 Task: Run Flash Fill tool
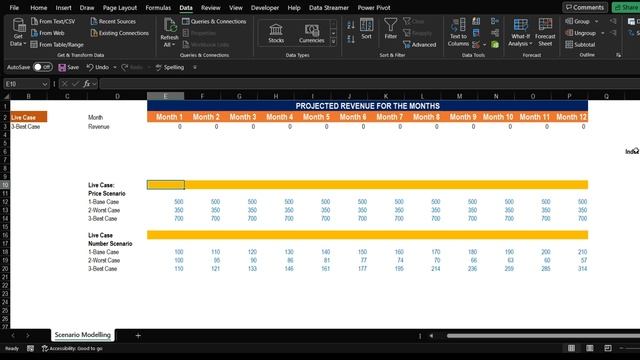[x=476, y=21]
